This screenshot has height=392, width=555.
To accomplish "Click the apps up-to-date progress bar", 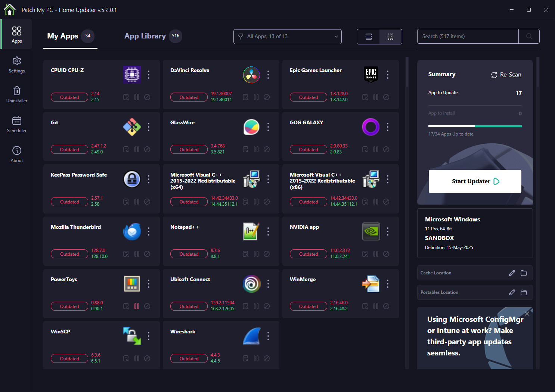I will coord(475,126).
